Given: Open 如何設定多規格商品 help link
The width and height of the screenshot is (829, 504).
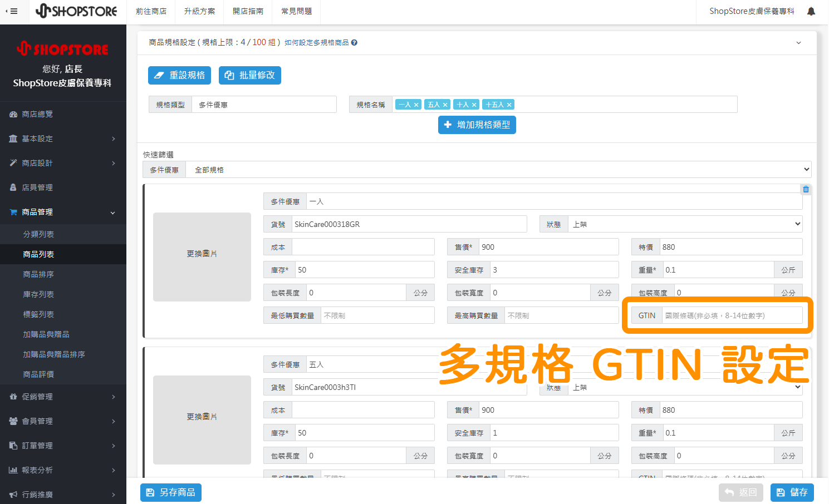Looking at the screenshot, I should click(x=317, y=42).
